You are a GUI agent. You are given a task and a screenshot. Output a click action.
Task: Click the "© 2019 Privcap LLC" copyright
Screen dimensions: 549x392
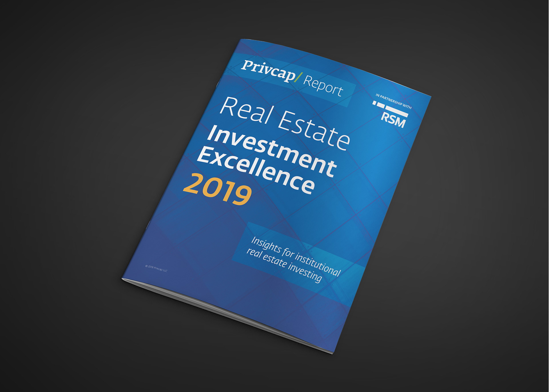click(x=156, y=268)
